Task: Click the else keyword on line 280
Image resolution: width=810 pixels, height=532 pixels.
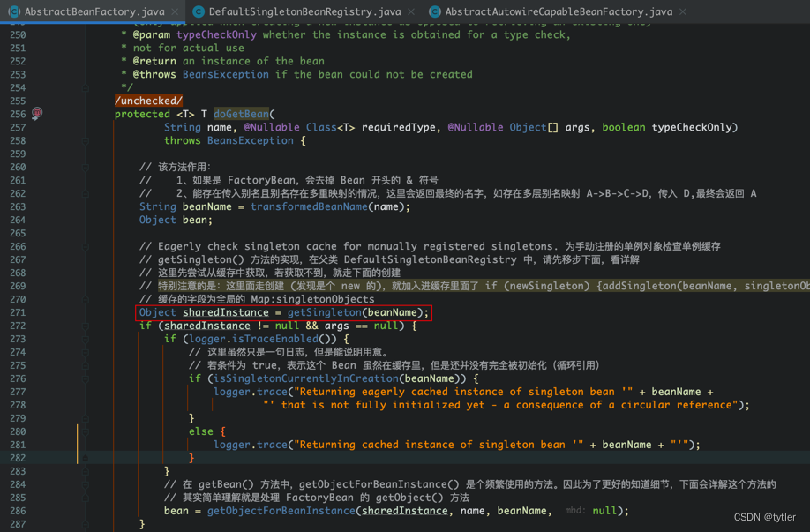Action: (201, 431)
